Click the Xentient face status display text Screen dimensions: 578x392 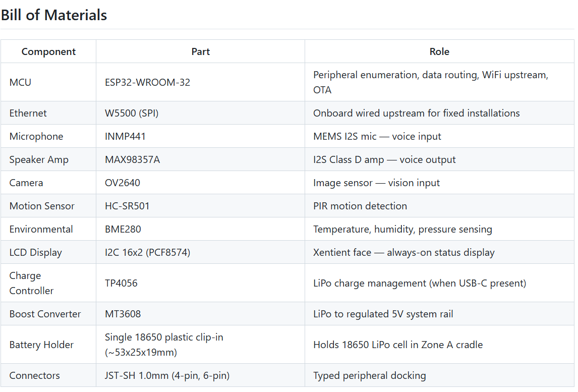pos(404,253)
